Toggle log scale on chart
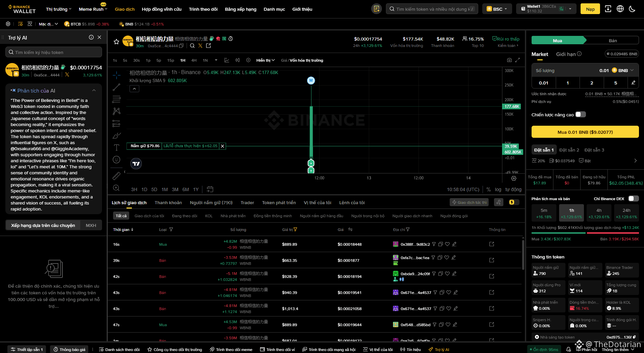This screenshot has width=644, height=353. tap(498, 189)
